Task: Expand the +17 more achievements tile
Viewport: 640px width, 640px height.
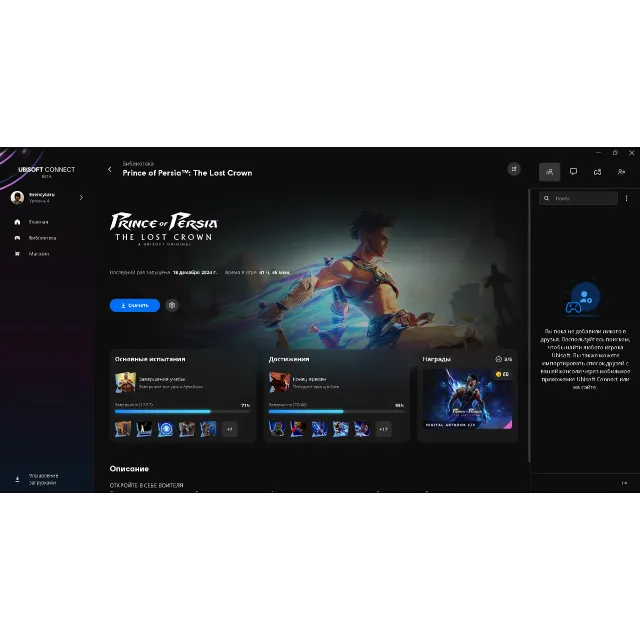Action: click(384, 429)
